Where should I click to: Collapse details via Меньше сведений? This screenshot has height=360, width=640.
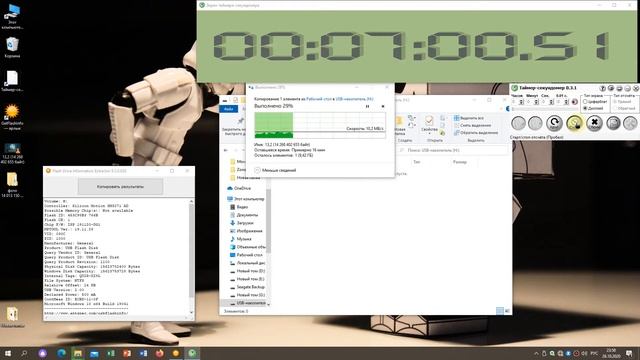pyautogui.click(x=275, y=170)
